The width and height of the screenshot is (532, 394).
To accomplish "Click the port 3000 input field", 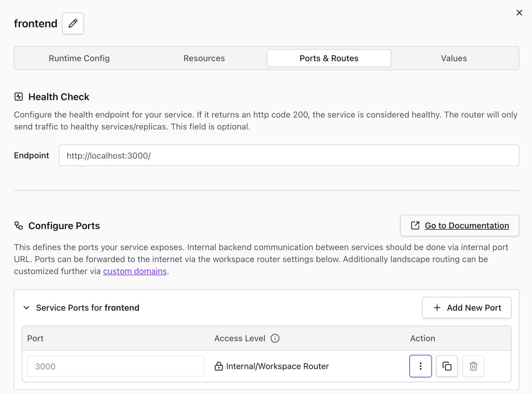I will [x=116, y=366].
